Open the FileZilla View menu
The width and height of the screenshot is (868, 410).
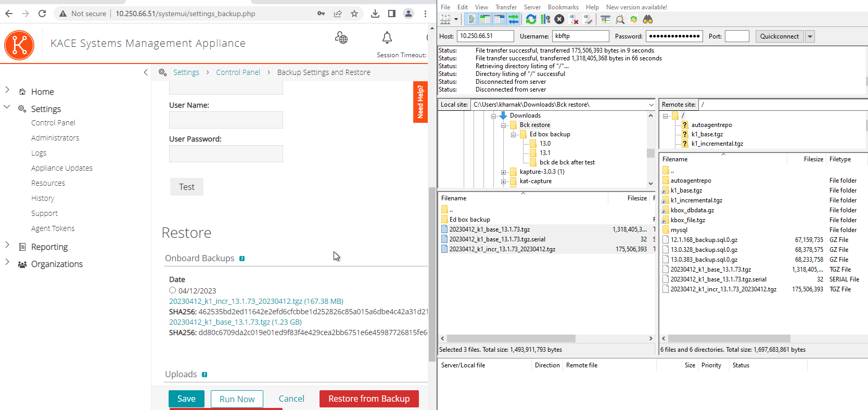pyautogui.click(x=481, y=7)
